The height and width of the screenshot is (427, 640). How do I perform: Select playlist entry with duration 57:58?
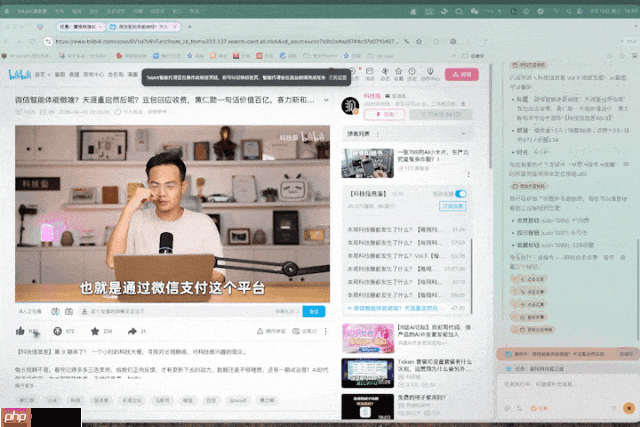[406, 242]
